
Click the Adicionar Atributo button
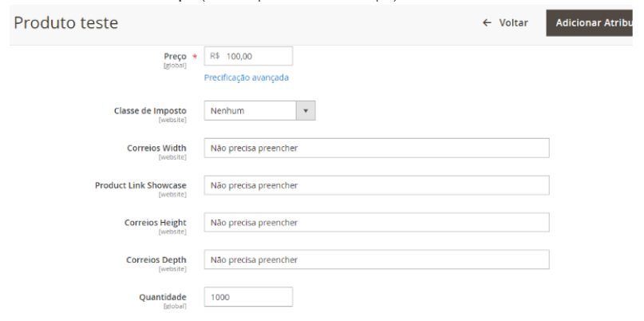point(595,23)
